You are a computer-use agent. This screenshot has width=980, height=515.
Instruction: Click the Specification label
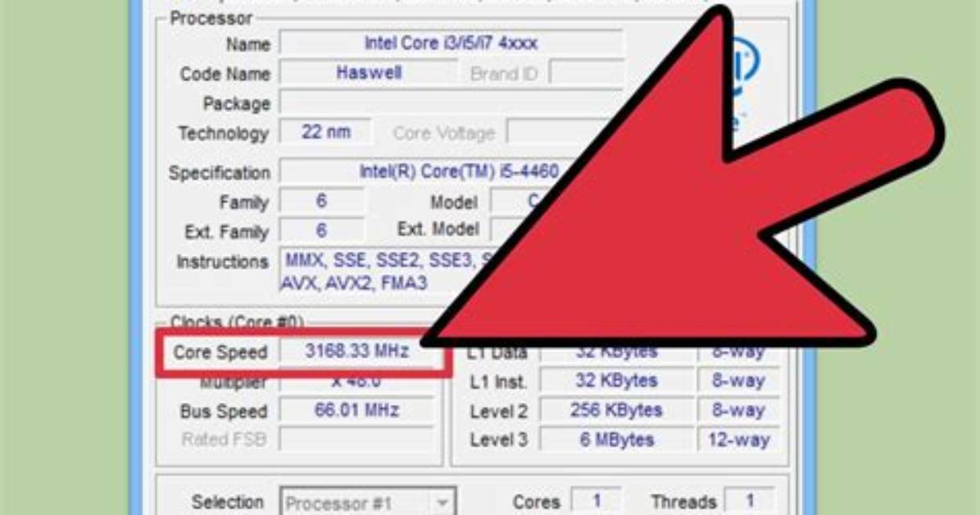click(x=220, y=173)
